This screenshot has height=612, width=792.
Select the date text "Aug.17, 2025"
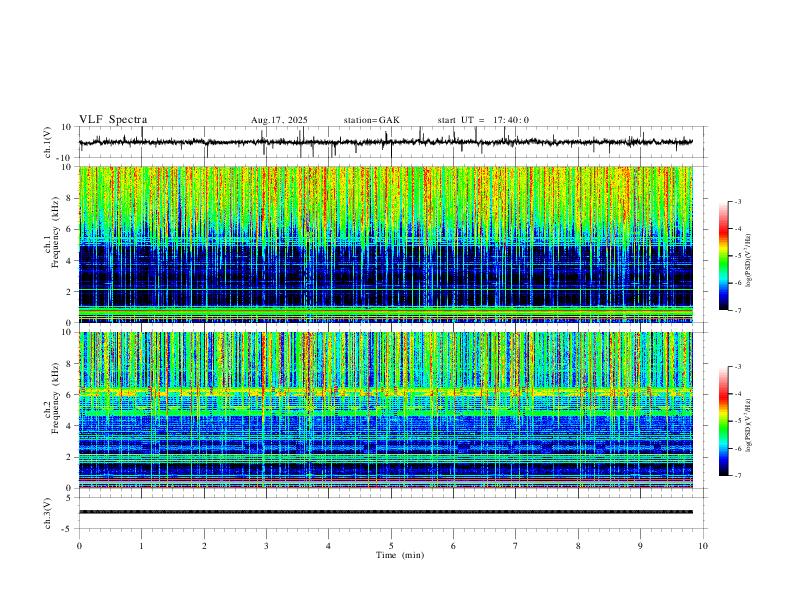pyautogui.click(x=279, y=120)
